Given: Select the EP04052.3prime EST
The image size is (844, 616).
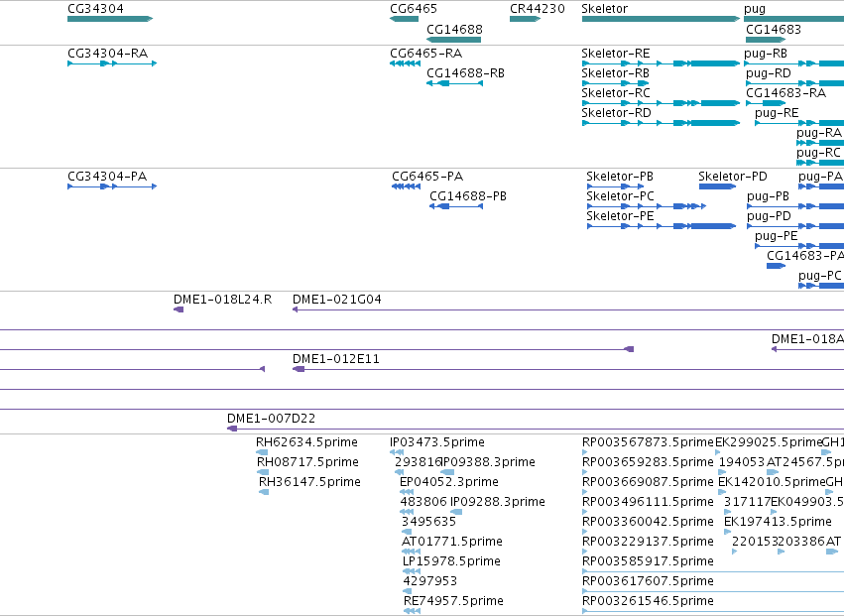Looking at the screenshot, I should 407,492.
